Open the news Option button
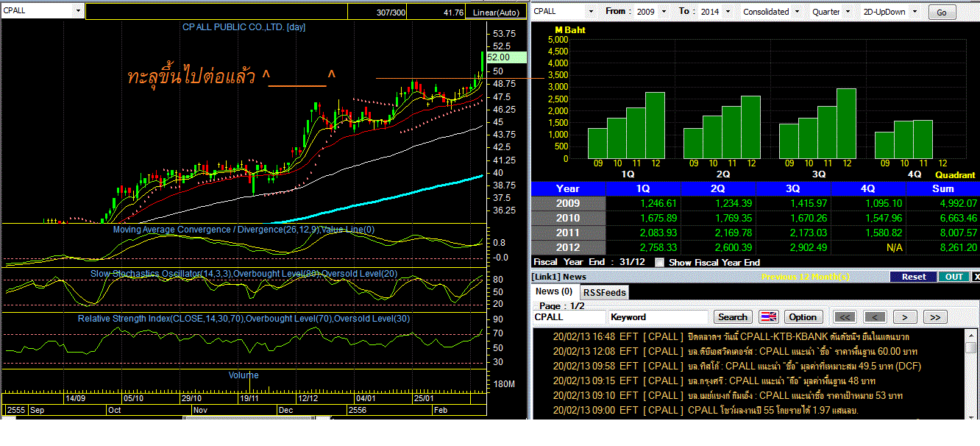This screenshot has width=980, height=446. (x=803, y=317)
